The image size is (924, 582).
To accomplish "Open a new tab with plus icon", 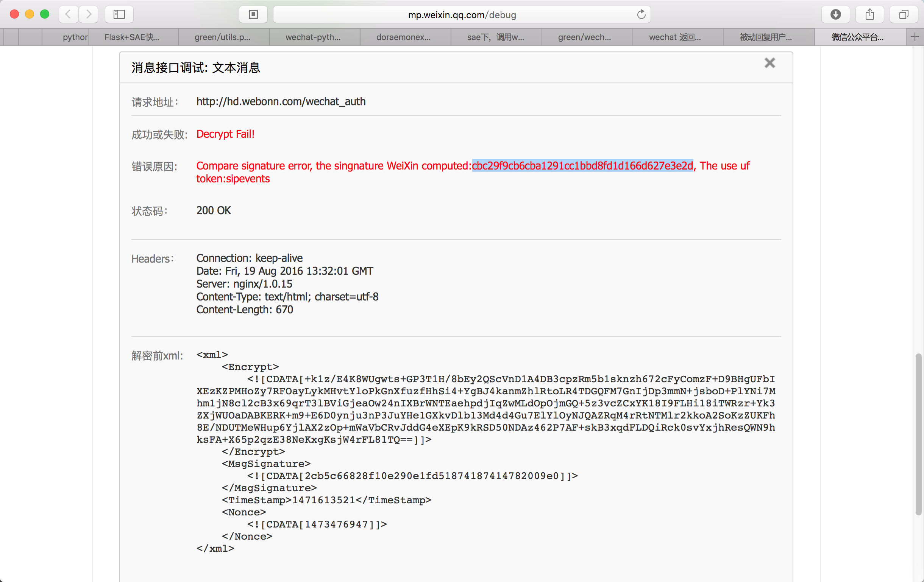I will click(915, 37).
